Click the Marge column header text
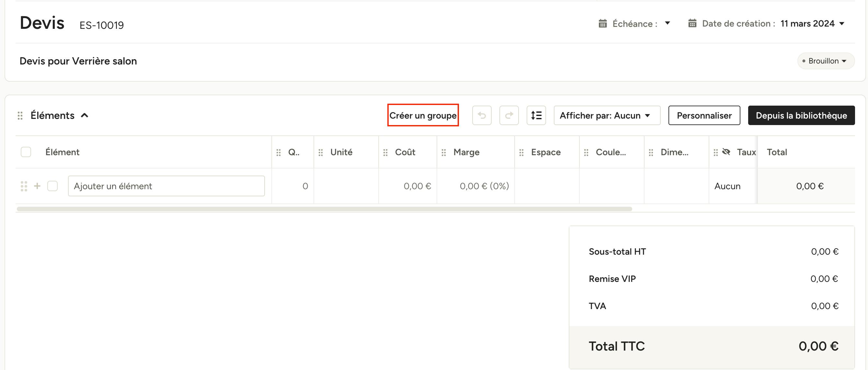Viewport: 868px width, 370px height. (466, 152)
